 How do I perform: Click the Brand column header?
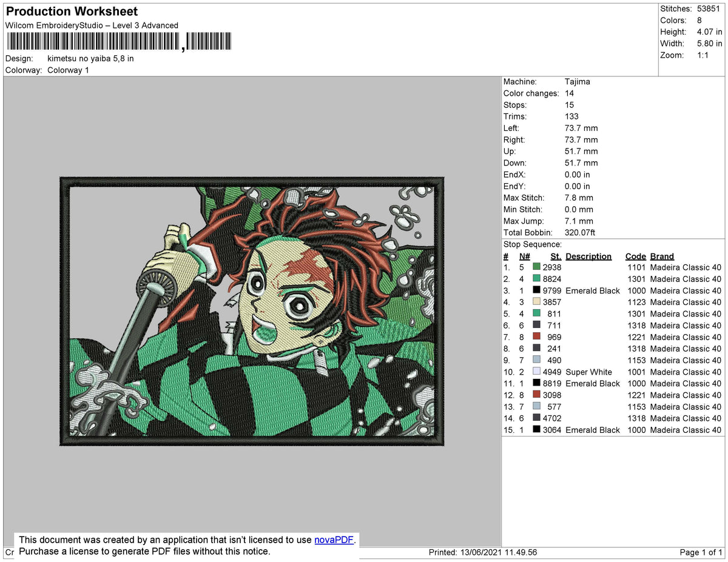[661, 256]
